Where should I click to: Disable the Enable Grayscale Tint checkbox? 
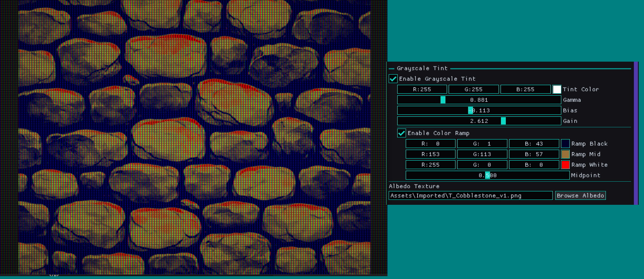pos(393,79)
